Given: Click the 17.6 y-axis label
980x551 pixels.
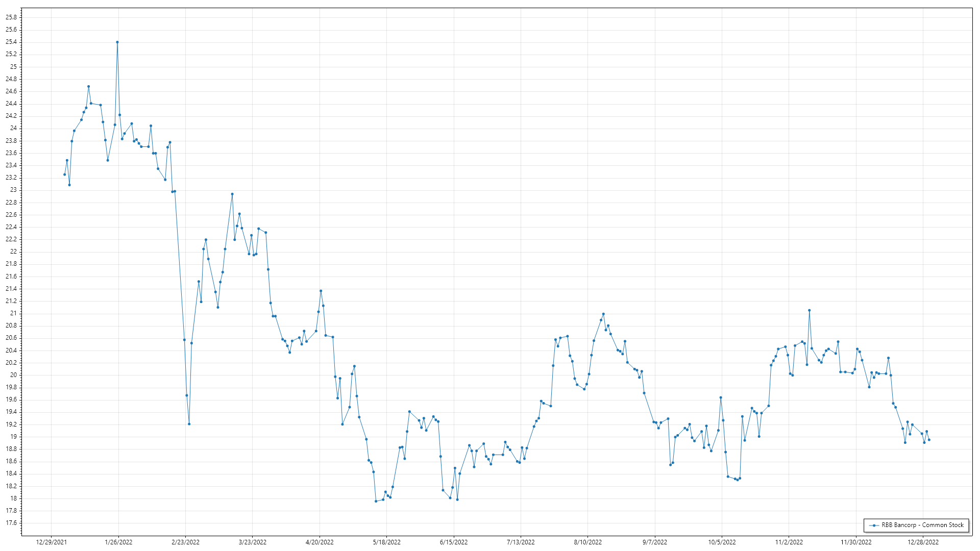Looking at the screenshot, I should pyautogui.click(x=11, y=523).
